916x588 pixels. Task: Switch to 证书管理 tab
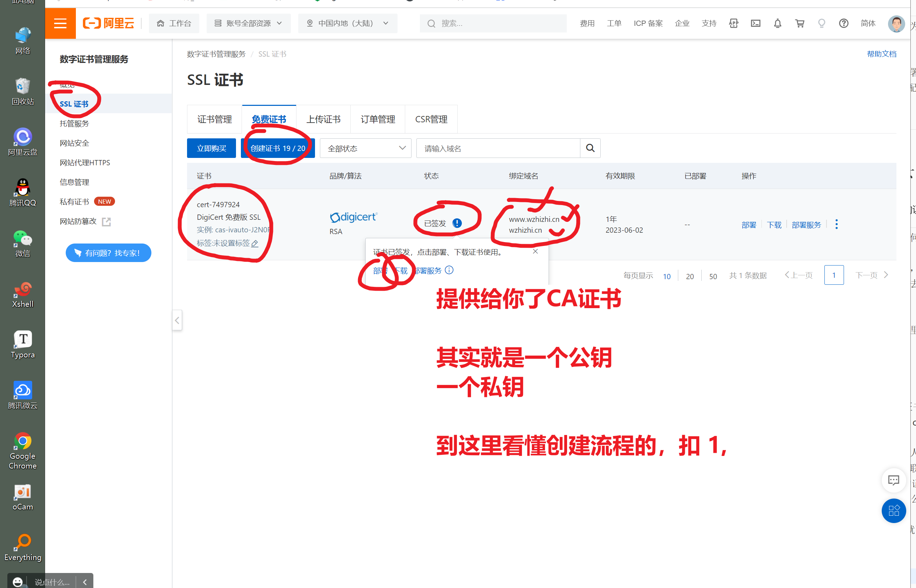[x=214, y=119]
